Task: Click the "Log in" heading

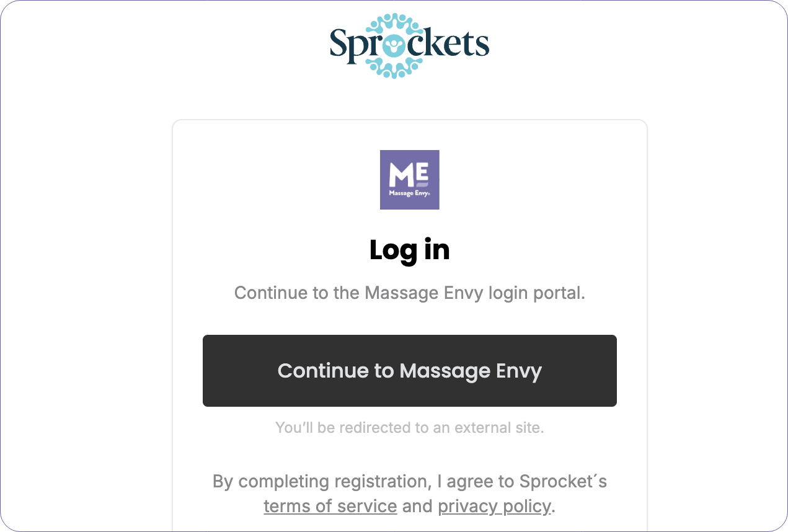Action: point(410,250)
